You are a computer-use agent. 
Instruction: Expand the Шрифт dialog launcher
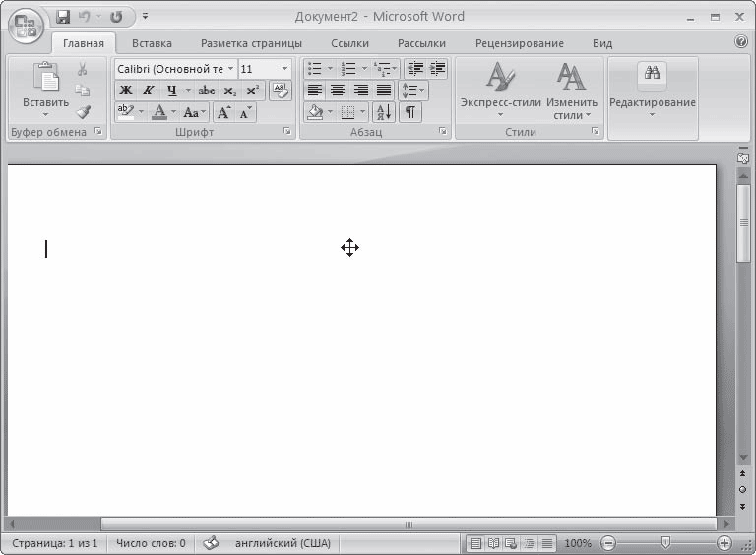point(287,132)
